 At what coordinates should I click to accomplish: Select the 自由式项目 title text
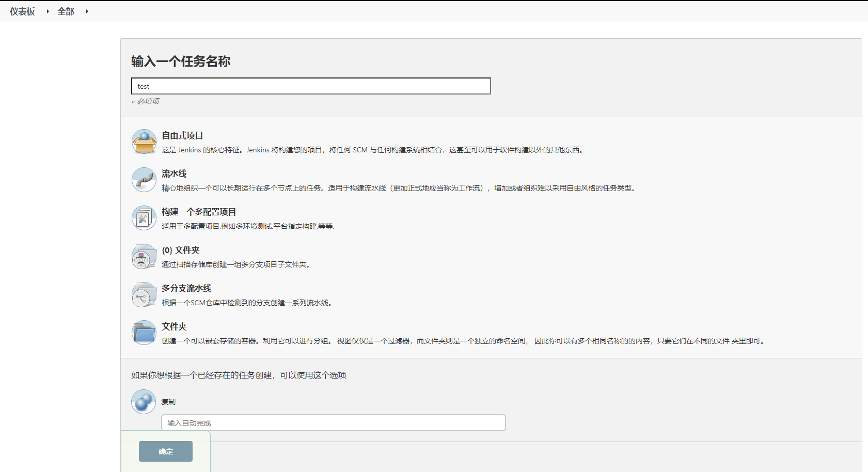point(182,135)
